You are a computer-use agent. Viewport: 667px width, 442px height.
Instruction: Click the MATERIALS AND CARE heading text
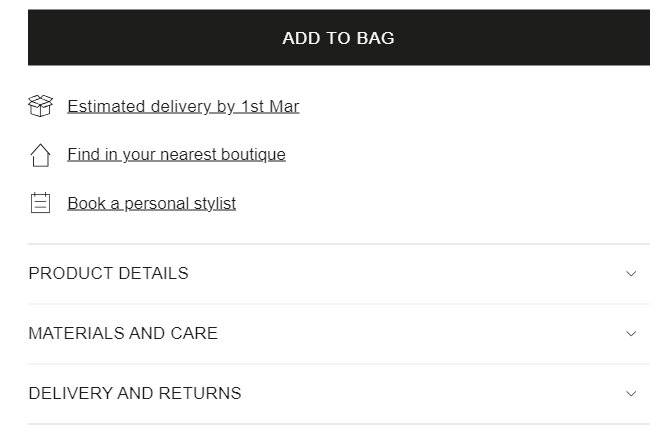point(123,334)
